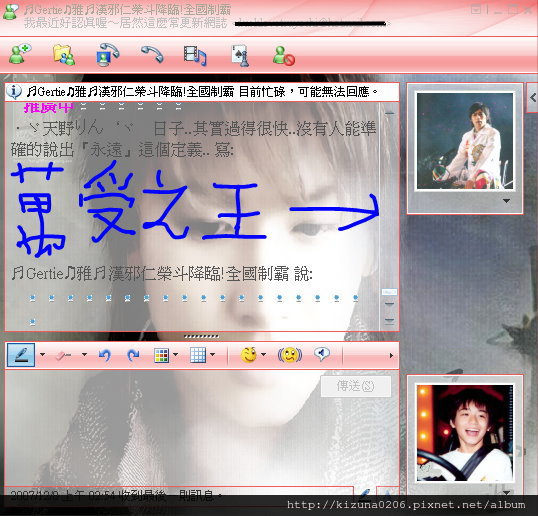
Task: Click the info icon in status bar
Action: pos(14,92)
